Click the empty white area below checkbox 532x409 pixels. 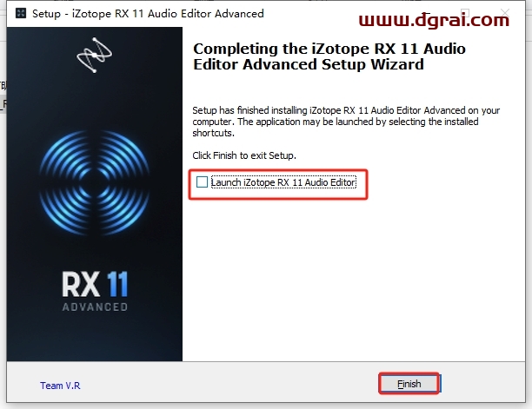pos(354,278)
